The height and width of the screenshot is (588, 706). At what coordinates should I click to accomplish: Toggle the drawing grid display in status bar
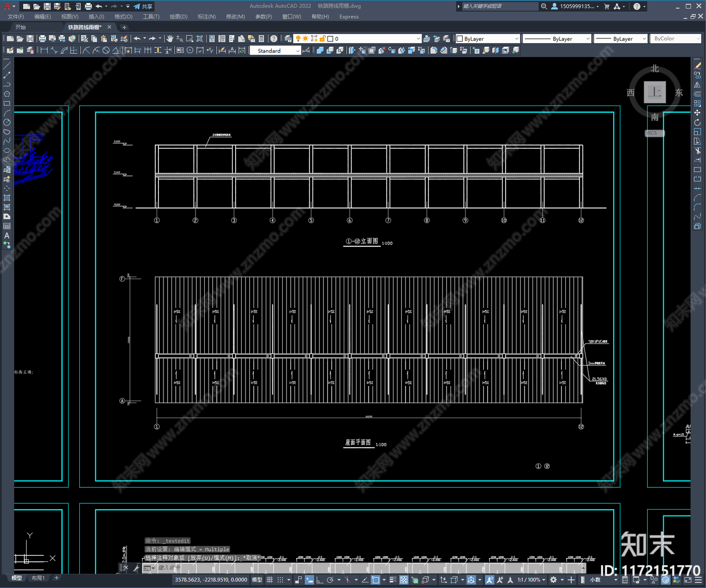[x=270, y=580]
